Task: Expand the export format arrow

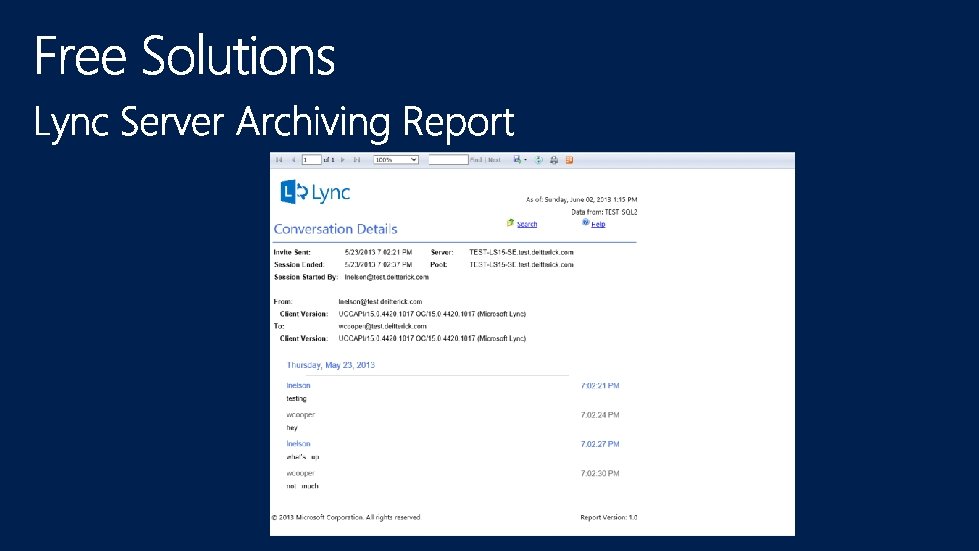Action: (525, 160)
